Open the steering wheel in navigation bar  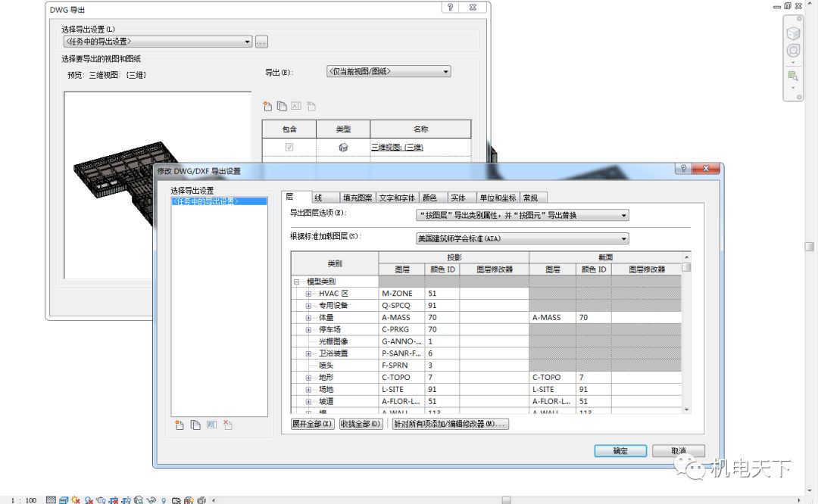click(x=794, y=51)
